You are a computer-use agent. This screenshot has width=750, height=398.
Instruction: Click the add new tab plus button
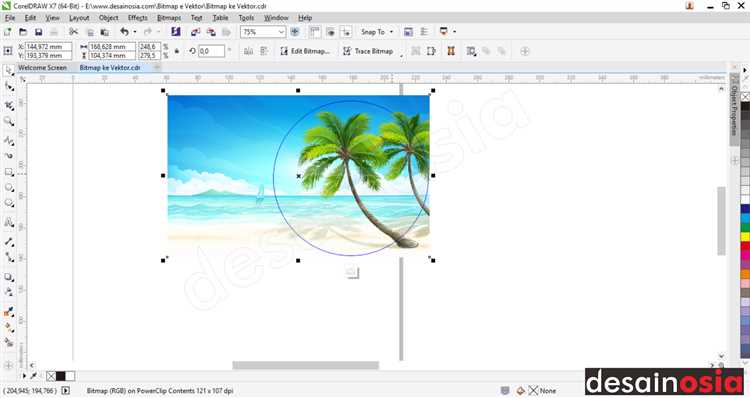pyautogui.click(x=156, y=68)
